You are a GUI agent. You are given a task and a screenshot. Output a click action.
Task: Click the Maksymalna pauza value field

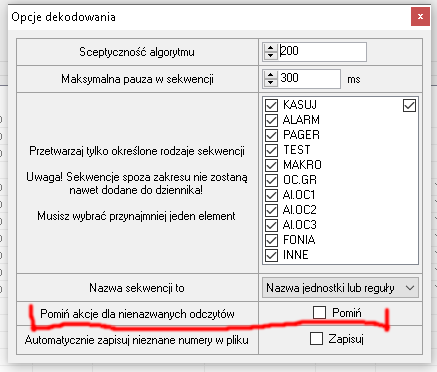tap(308, 79)
